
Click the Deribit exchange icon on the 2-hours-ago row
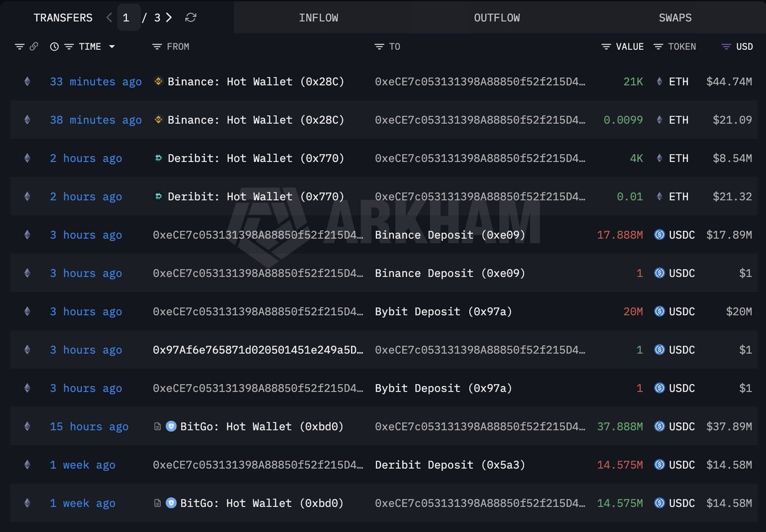(x=158, y=158)
